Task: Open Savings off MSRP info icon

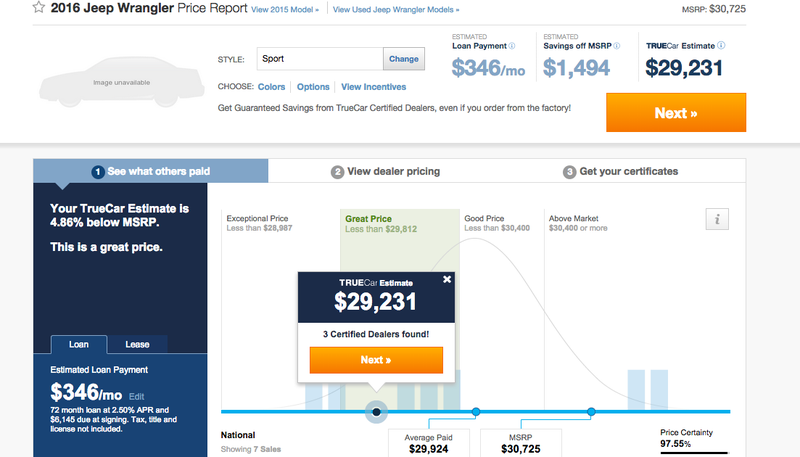Action: (617, 46)
